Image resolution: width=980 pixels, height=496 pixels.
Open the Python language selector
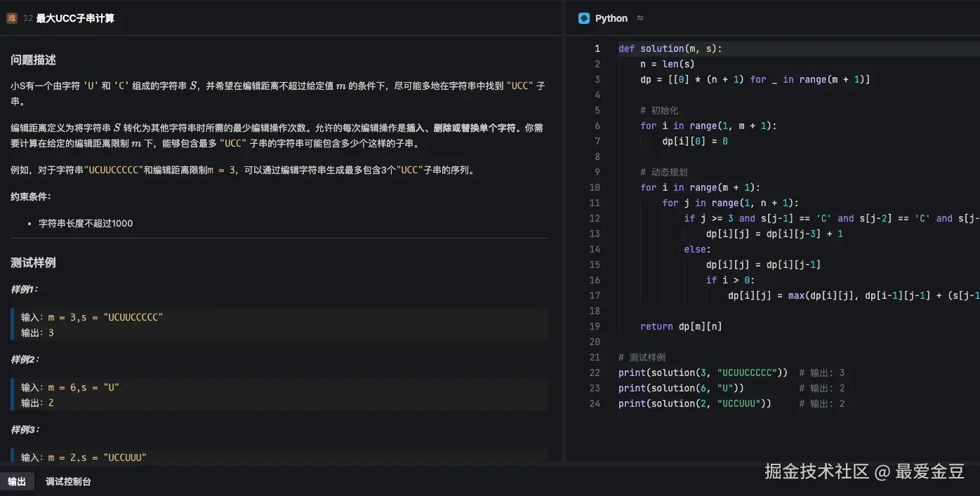click(611, 18)
